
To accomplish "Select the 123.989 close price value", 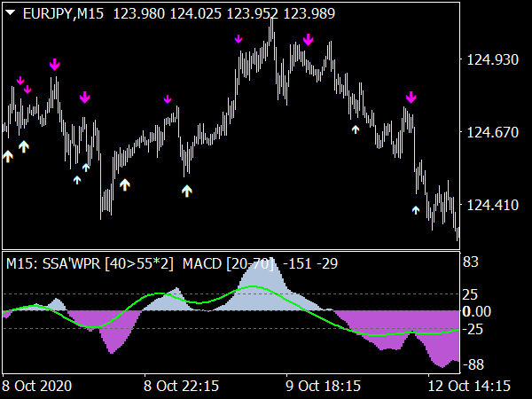I will (309, 14).
